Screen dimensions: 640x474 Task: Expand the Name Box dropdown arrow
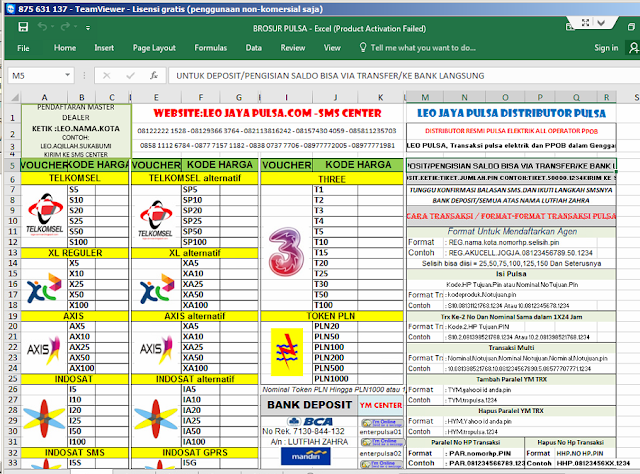[67, 75]
